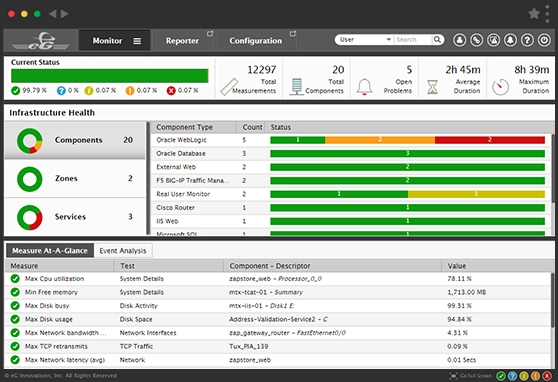Image resolution: width=558 pixels, height=382 pixels.
Task: Click the blue 0% unknown status icon
Action: coord(61,90)
